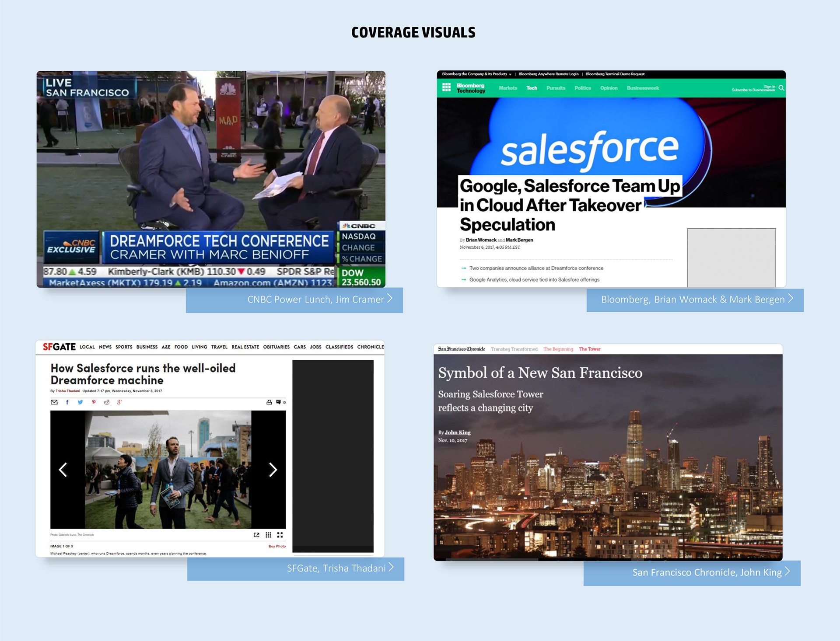Click the Bloomberg search magnifier icon
Image resolution: width=840 pixels, height=641 pixels.
(x=781, y=88)
